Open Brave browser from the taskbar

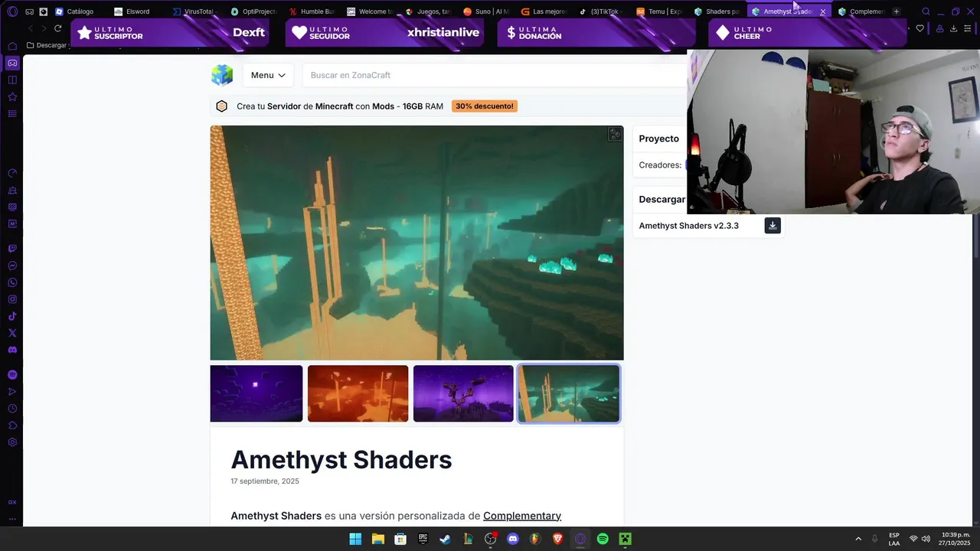tap(557, 539)
